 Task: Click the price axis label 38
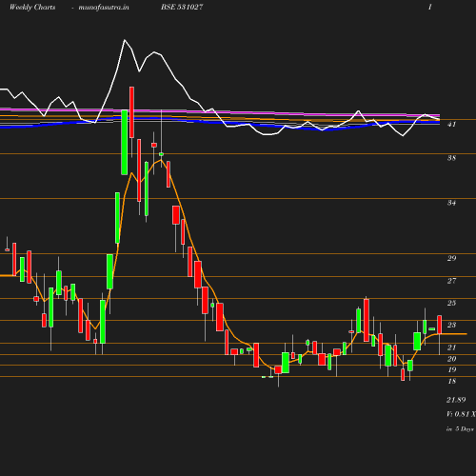point(451,158)
